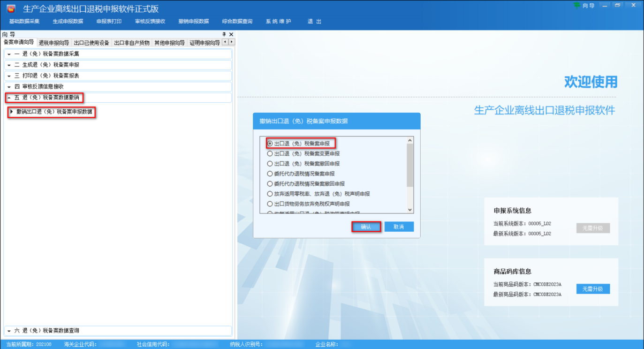The height and width of the screenshot is (349, 644).
Task: Click the dialog list scroll-down arrow
Action: click(410, 210)
